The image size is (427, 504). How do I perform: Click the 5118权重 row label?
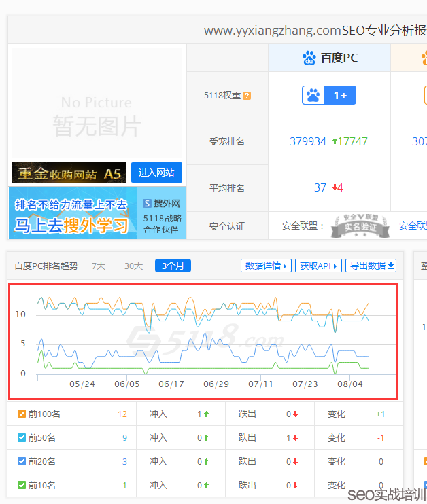coord(222,96)
